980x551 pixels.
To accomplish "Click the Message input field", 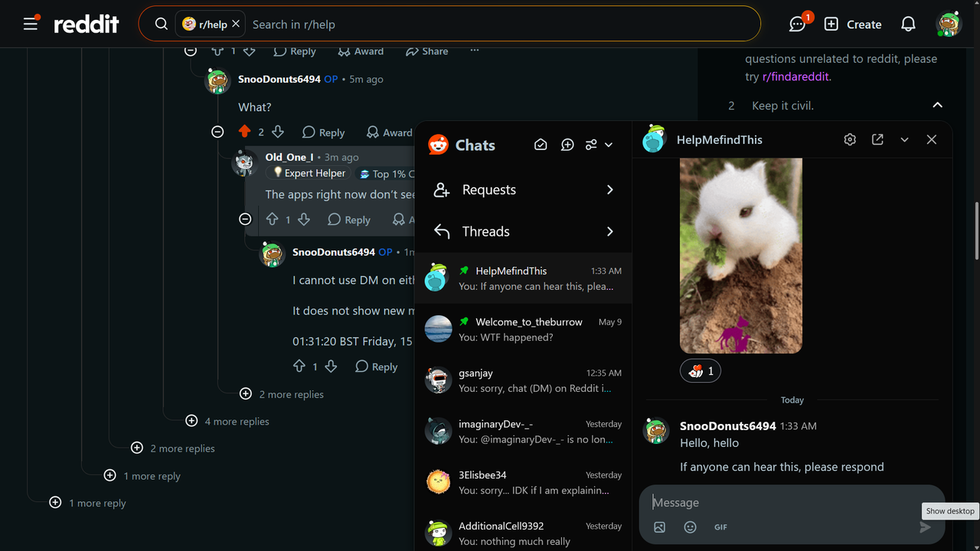I will [792, 502].
